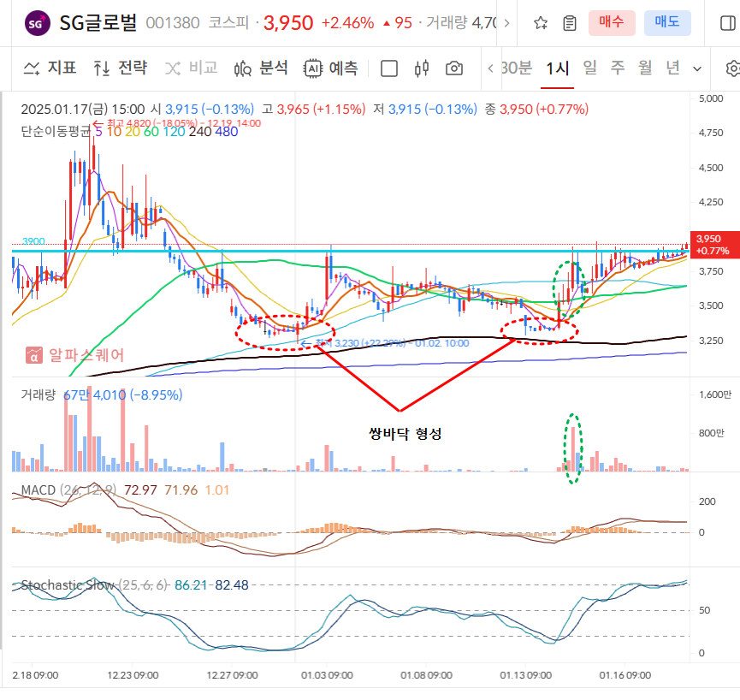Image resolution: width=740 pixels, height=700 pixels.
Task: Open the memo clipboard icon in the header
Action: click(x=569, y=23)
